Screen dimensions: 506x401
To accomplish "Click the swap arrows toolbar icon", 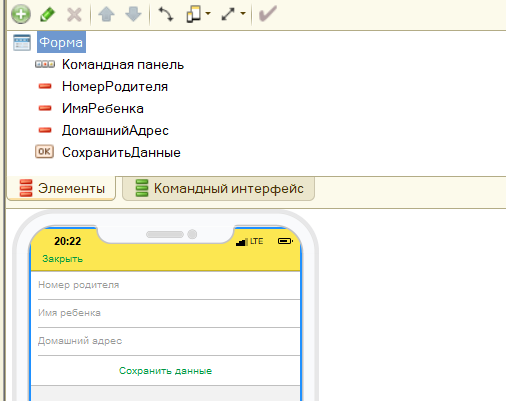I will [x=166, y=14].
